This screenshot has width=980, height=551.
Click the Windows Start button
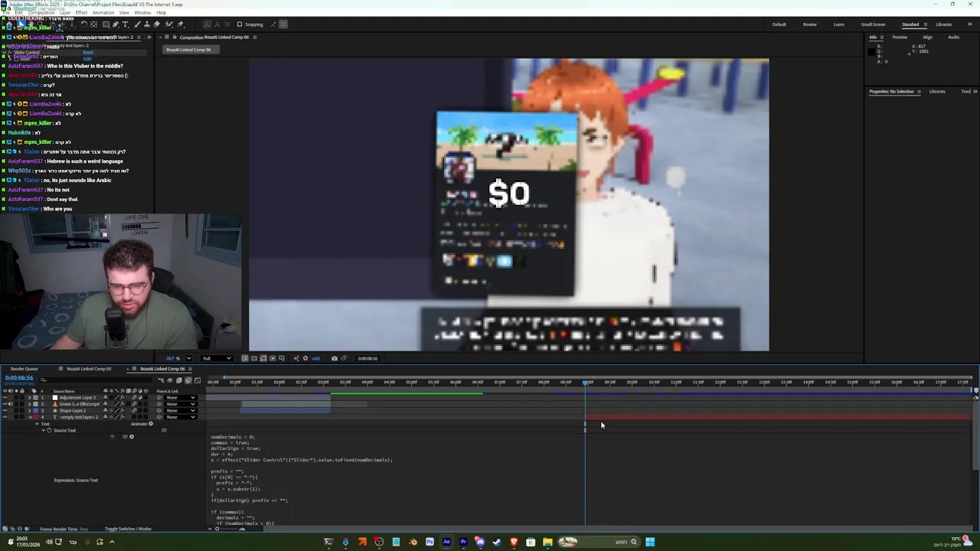[650, 542]
